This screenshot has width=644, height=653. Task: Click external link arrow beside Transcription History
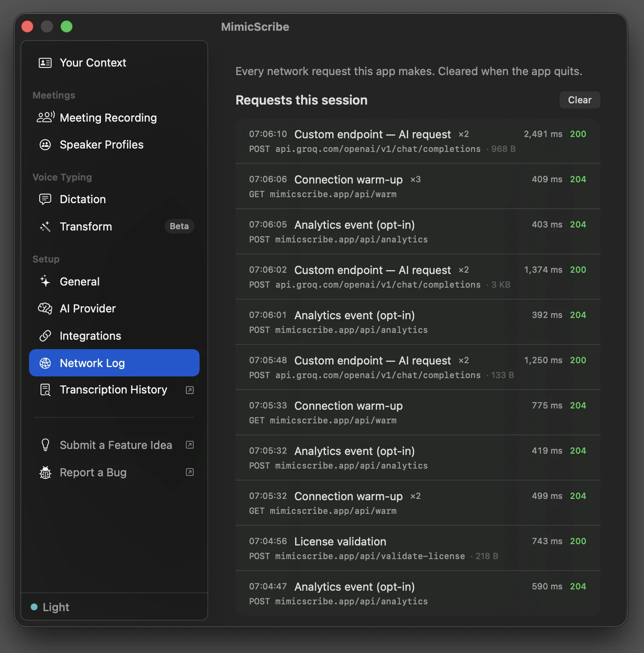click(x=190, y=390)
